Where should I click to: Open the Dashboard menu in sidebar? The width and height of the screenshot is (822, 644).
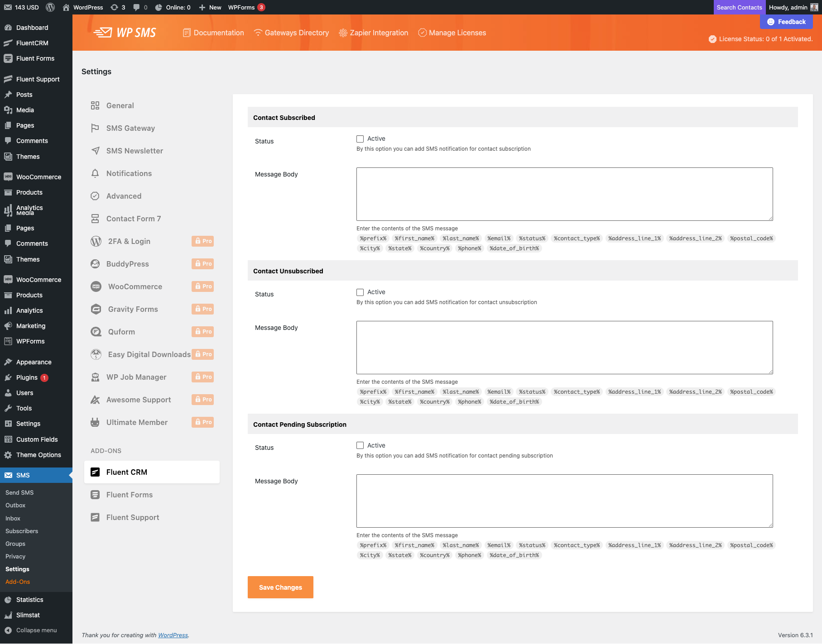(x=36, y=28)
